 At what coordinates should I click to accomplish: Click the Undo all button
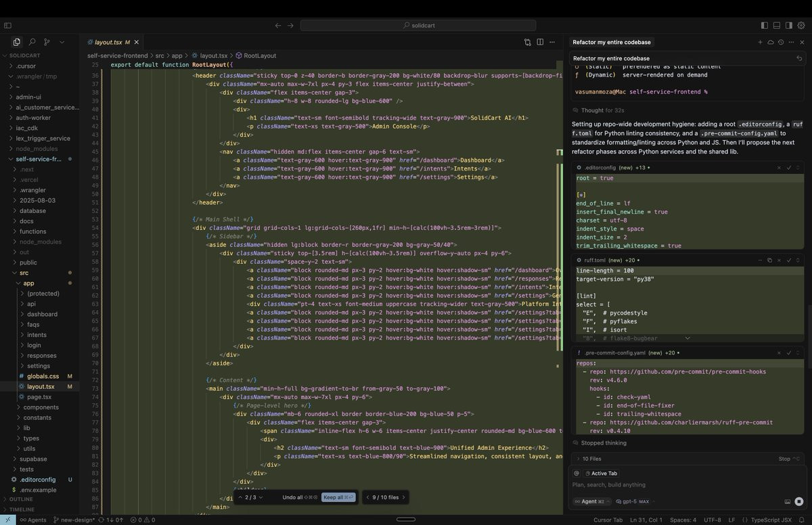click(x=299, y=497)
